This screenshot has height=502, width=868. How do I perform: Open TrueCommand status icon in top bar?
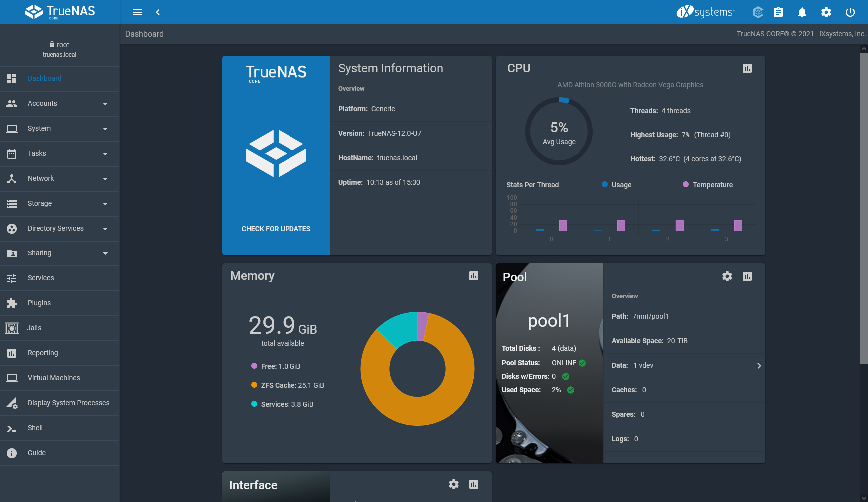[758, 12]
